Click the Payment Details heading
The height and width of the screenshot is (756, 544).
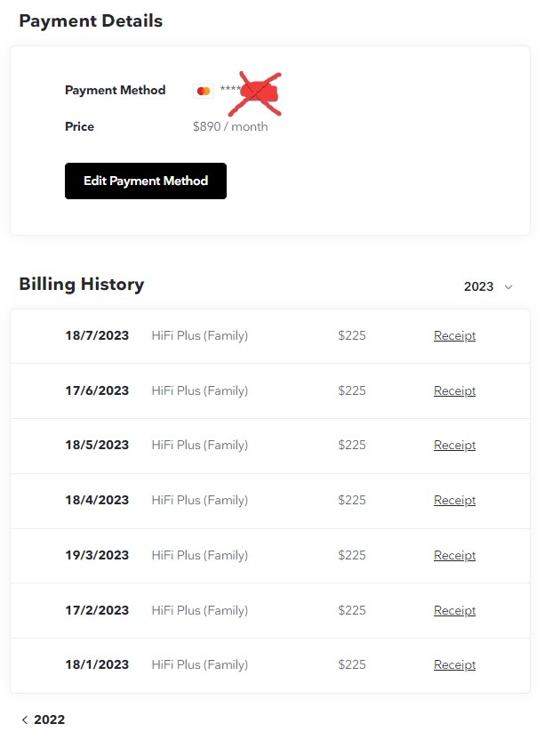coord(91,21)
